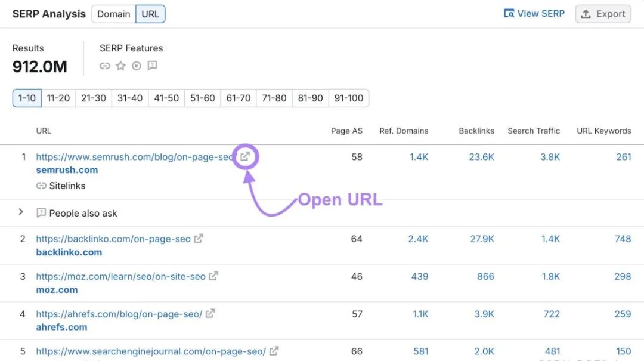Screen dimensions: 644x361
Task: Click the Search Traffic column header
Action: [534, 131]
